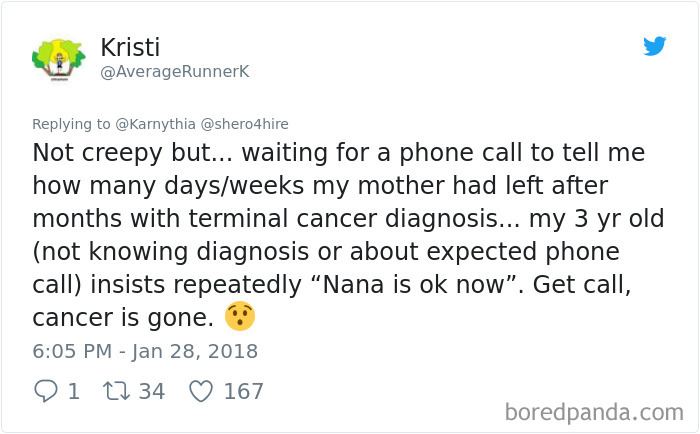Open Kristi's profile avatar picture

(x=58, y=59)
